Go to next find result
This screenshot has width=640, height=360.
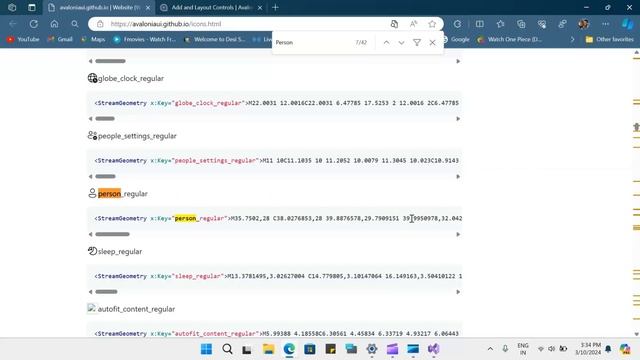point(401,42)
